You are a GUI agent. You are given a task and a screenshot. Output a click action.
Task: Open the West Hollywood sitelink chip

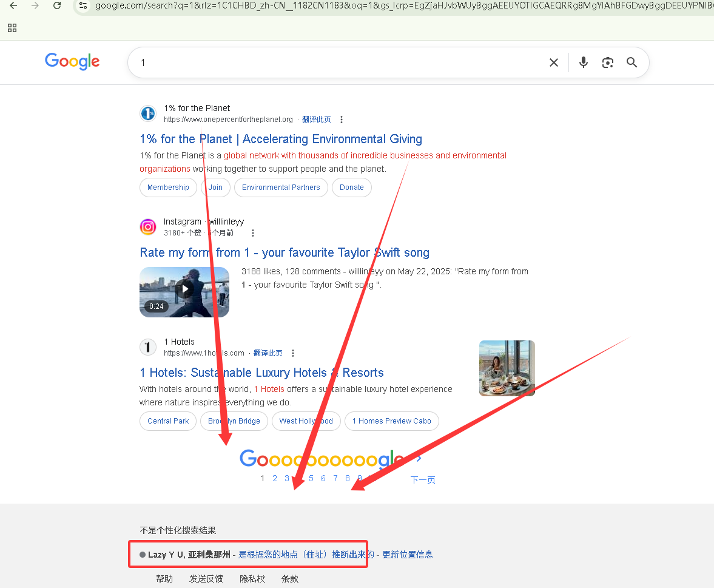click(x=306, y=421)
